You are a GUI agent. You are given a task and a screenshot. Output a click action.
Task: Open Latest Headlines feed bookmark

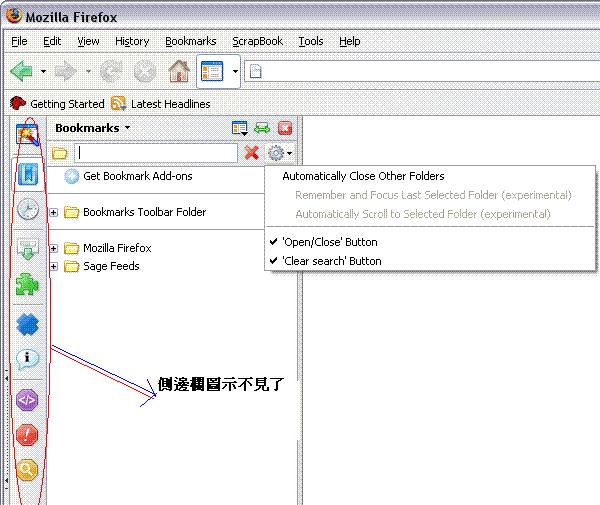tap(161, 104)
